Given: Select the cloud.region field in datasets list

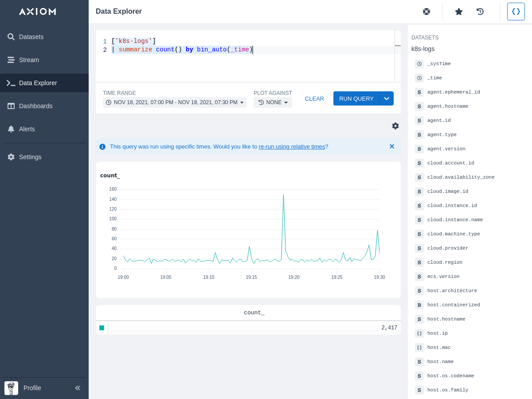Looking at the screenshot, I should [445, 262].
